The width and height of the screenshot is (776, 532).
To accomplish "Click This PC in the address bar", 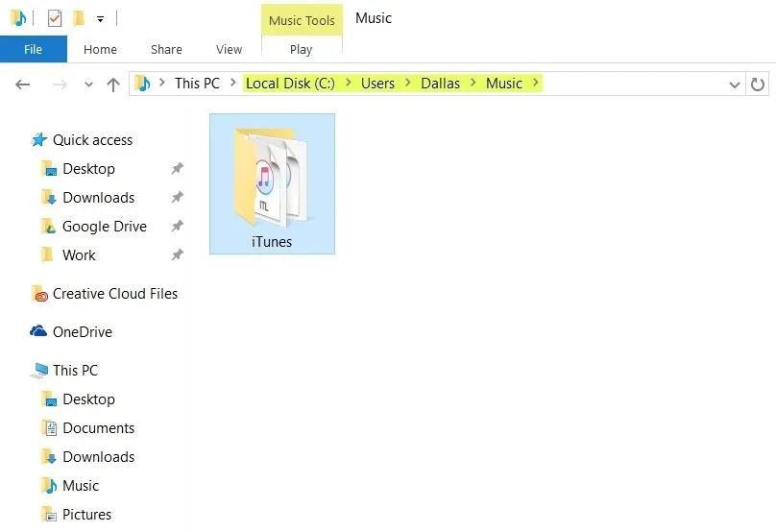I will tap(197, 84).
